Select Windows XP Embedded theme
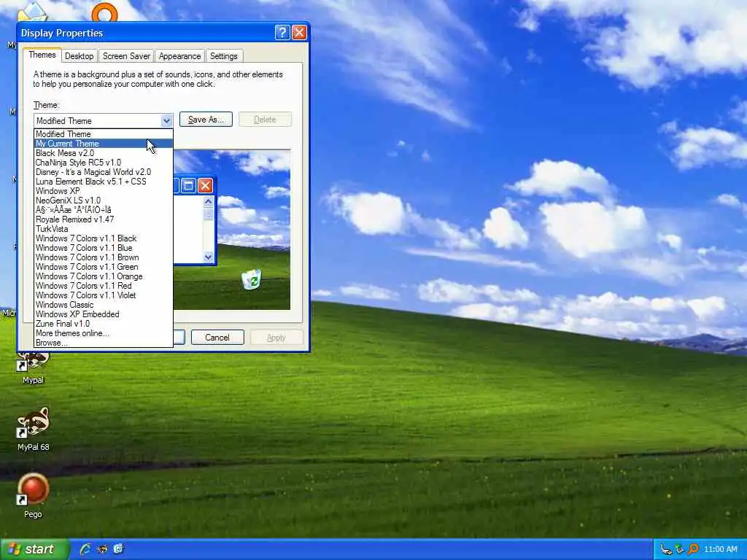The height and width of the screenshot is (560, 747). click(104, 314)
